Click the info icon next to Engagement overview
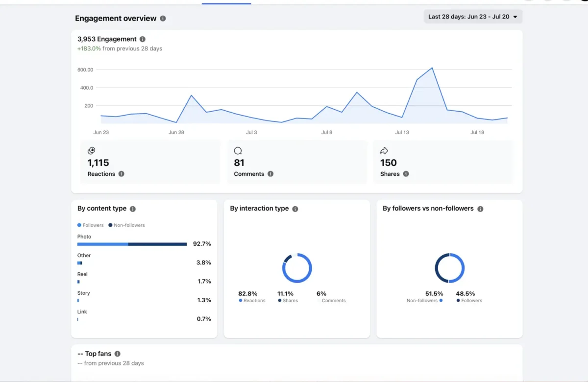The height and width of the screenshot is (382, 588). click(163, 19)
